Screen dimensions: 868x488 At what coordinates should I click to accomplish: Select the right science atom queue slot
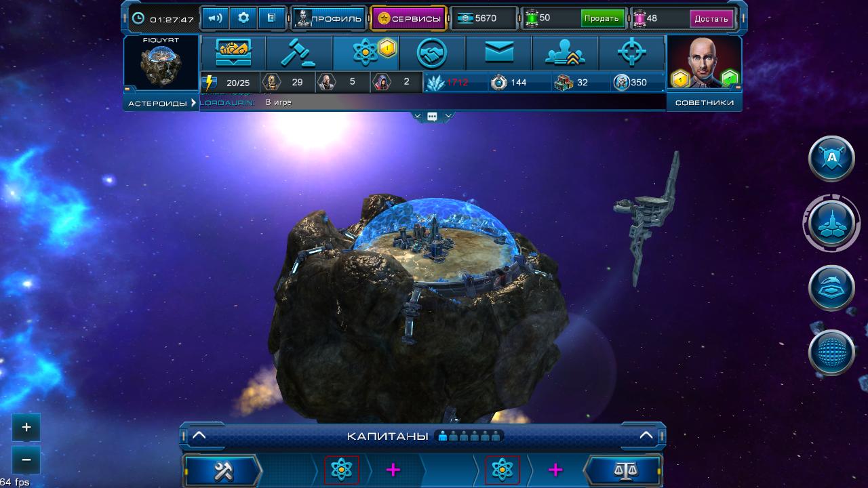(x=502, y=470)
